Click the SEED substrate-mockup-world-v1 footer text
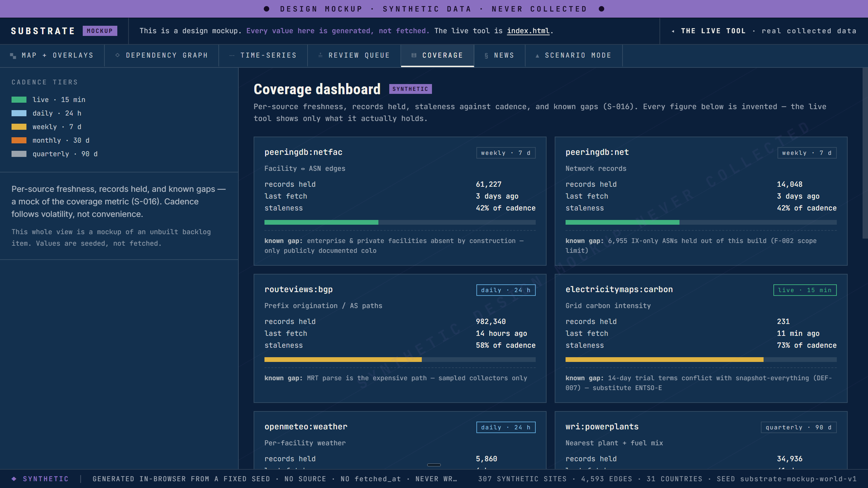 click(787, 479)
